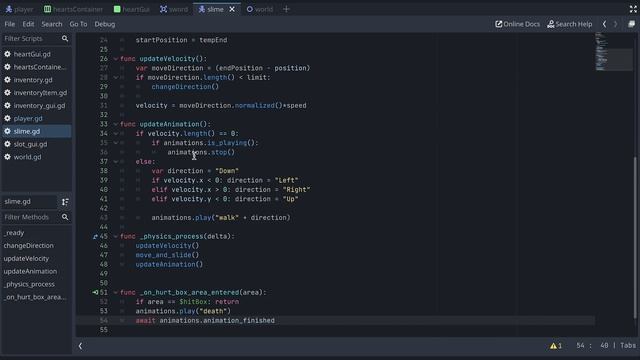Collapse if velocity.length block on line 34
The width and height of the screenshot is (640, 360).
coord(116,133)
